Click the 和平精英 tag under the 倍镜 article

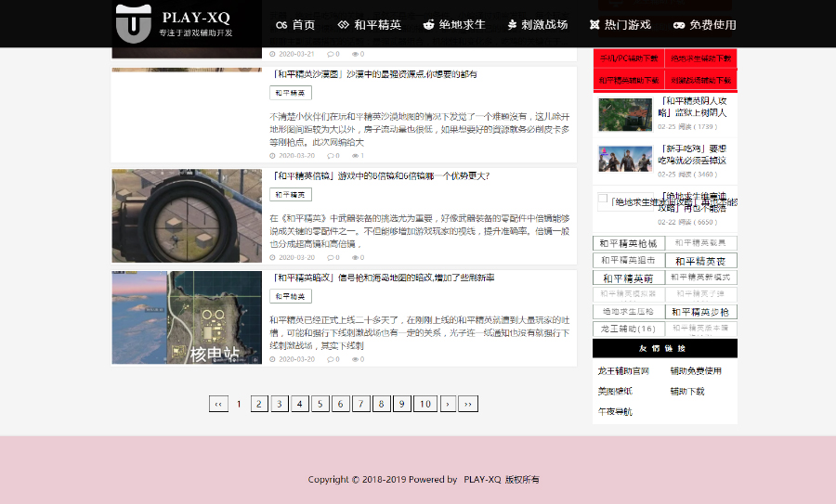click(291, 195)
